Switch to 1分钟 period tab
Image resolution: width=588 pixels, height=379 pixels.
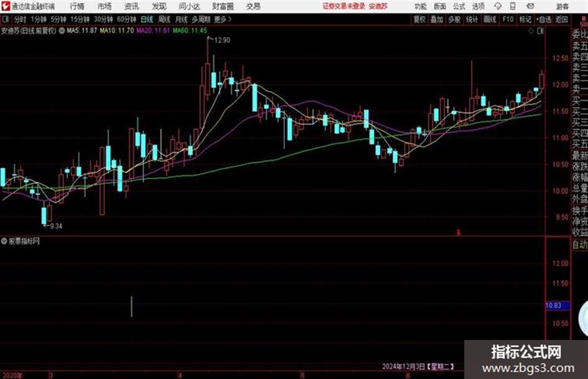39,19
